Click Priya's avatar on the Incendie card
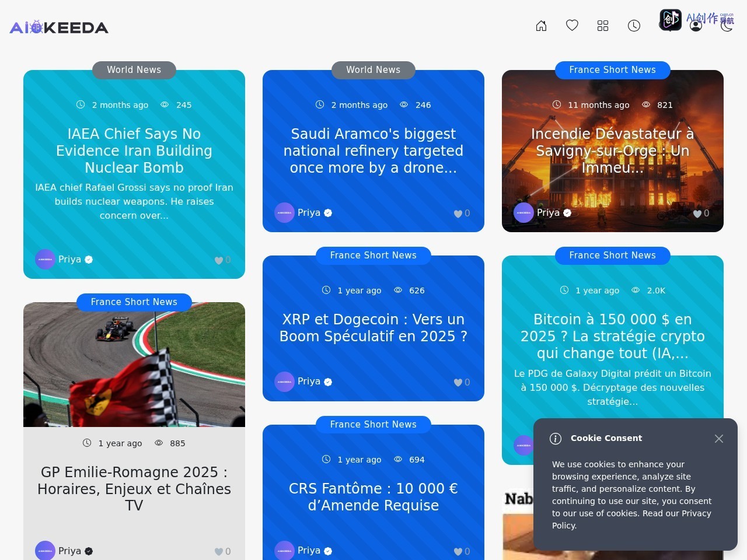The width and height of the screenshot is (747, 560). click(523, 213)
